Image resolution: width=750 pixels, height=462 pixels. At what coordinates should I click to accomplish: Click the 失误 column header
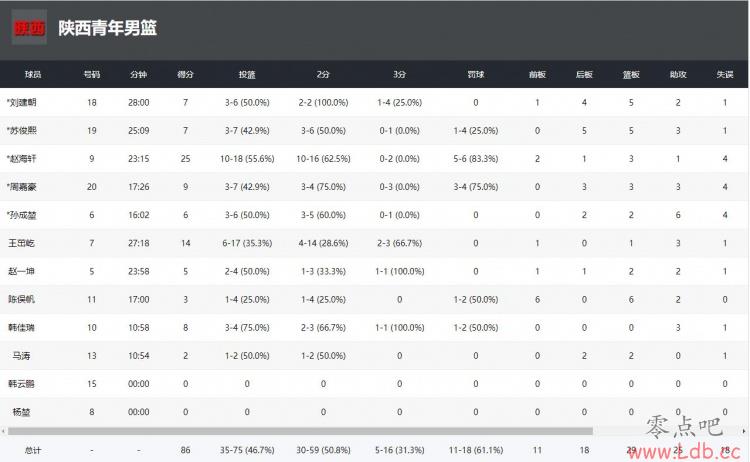pos(725,74)
